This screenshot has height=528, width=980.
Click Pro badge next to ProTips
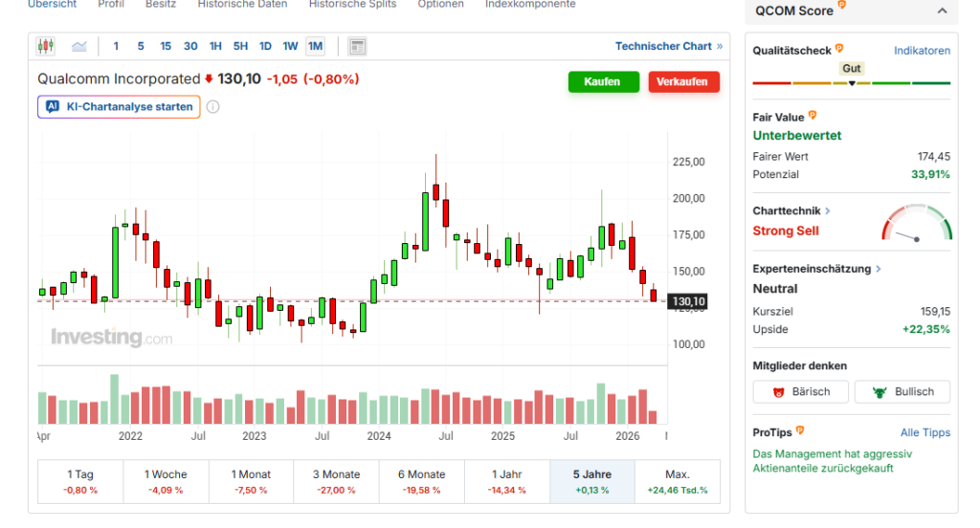800,431
